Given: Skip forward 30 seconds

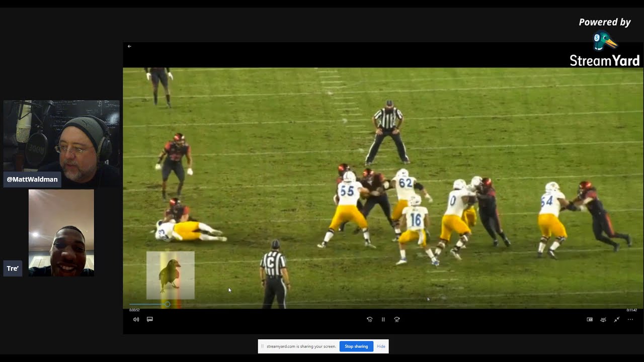Looking at the screenshot, I should coord(397,319).
